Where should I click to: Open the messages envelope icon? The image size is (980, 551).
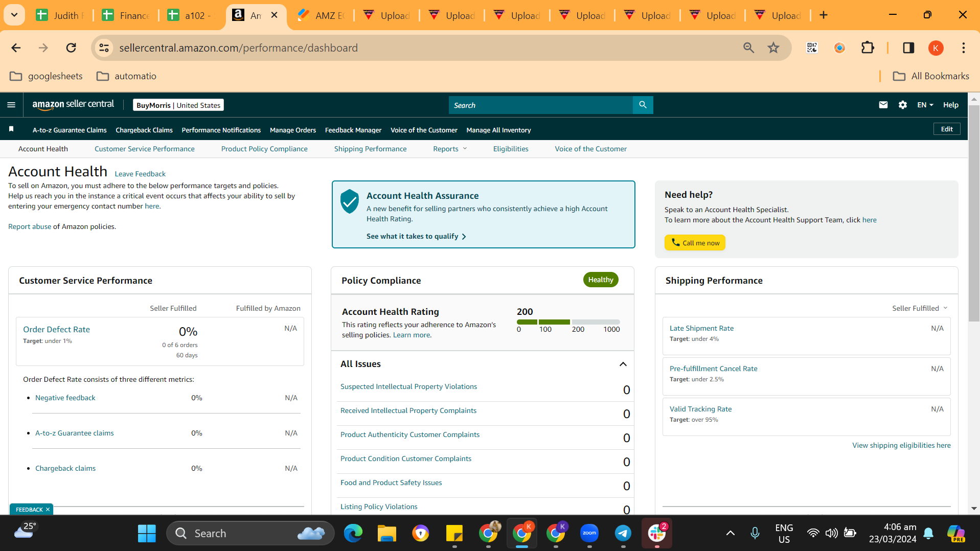click(x=883, y=105)
